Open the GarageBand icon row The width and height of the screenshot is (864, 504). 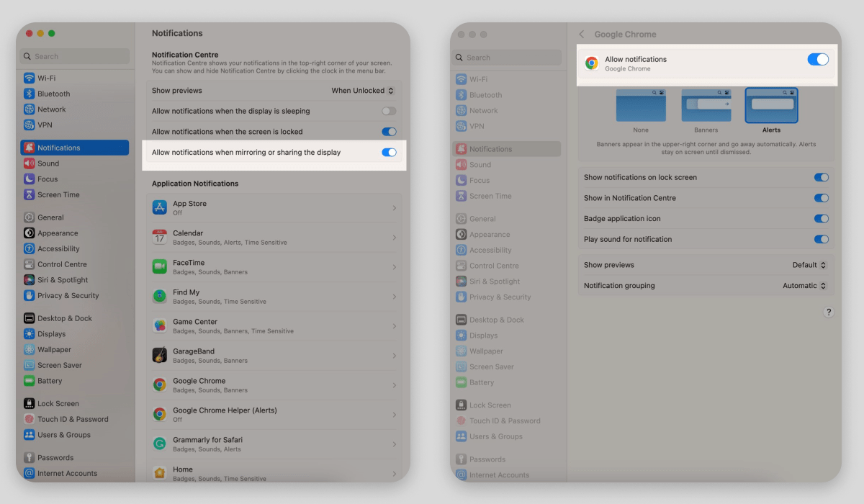click(159, 356)
